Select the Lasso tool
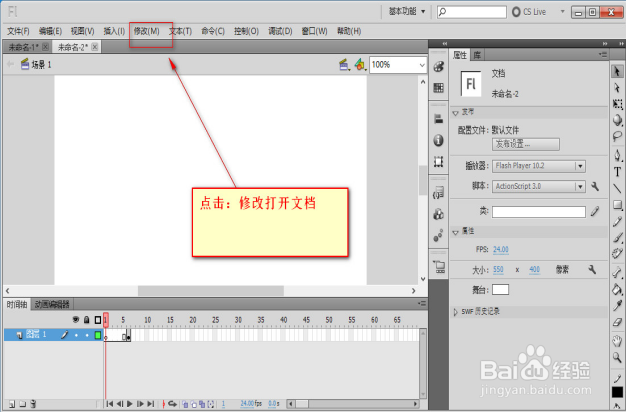Viewport: 626px width, 412px height. (617, 136)
